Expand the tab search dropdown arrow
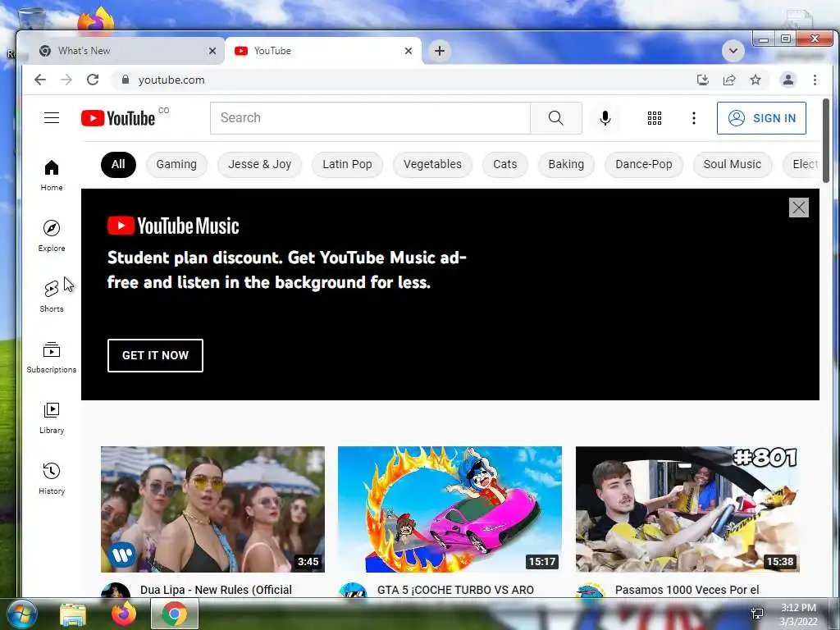 click(733, 51)
